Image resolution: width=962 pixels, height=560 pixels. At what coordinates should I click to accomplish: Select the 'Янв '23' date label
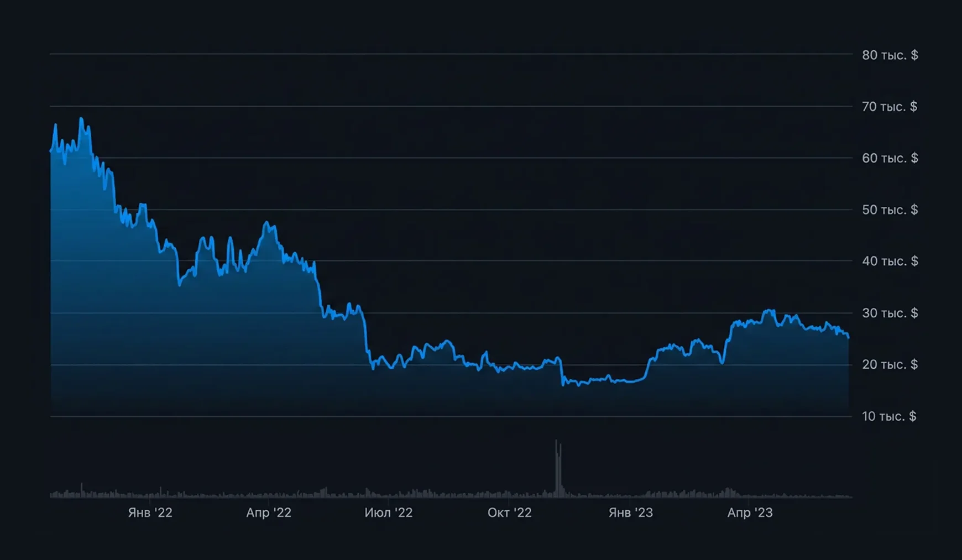coord(631,512)
